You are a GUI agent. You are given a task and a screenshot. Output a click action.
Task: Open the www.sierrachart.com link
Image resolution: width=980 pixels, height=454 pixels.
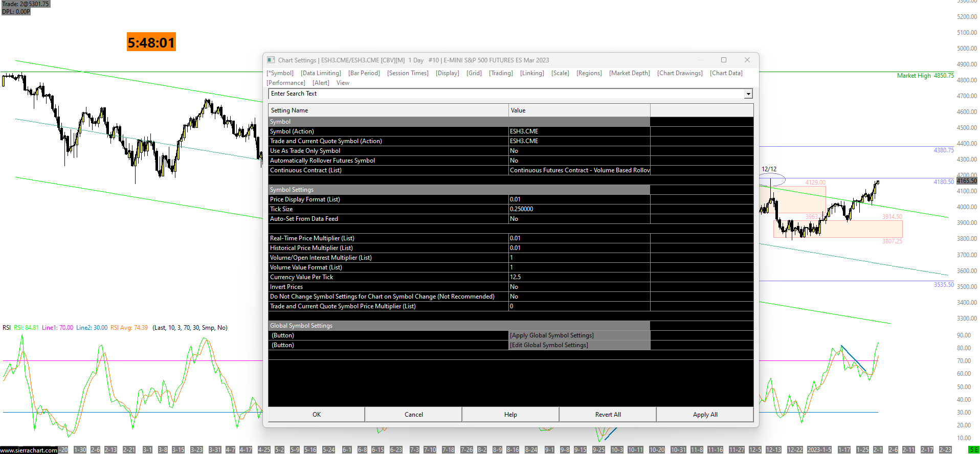pos(29,450)
